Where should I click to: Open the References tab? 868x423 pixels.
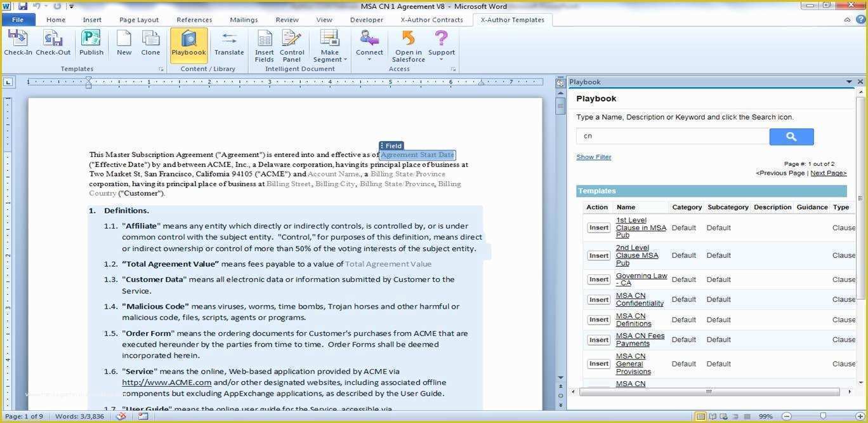(x=194, y=20)
